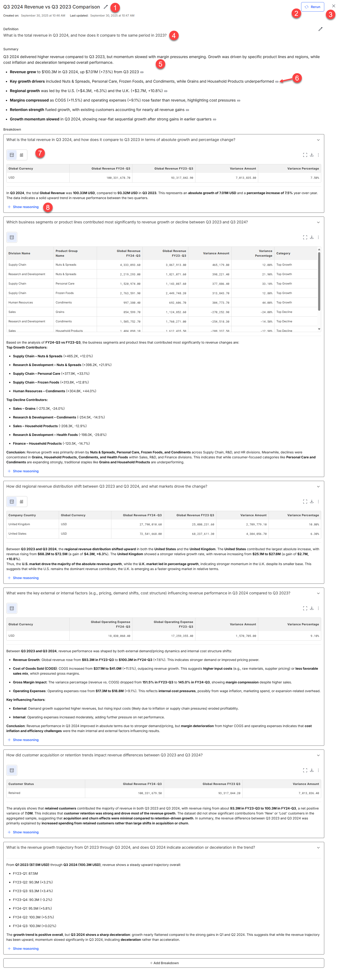Select table view in the total revenue breakdown
Viewport: 337px width, 980px height.
pyautogui.click(x=12, y=155)
